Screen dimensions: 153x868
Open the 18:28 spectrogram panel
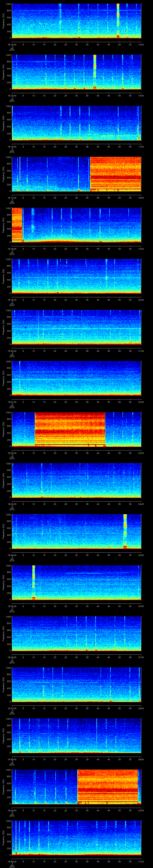tap(76, 736)
